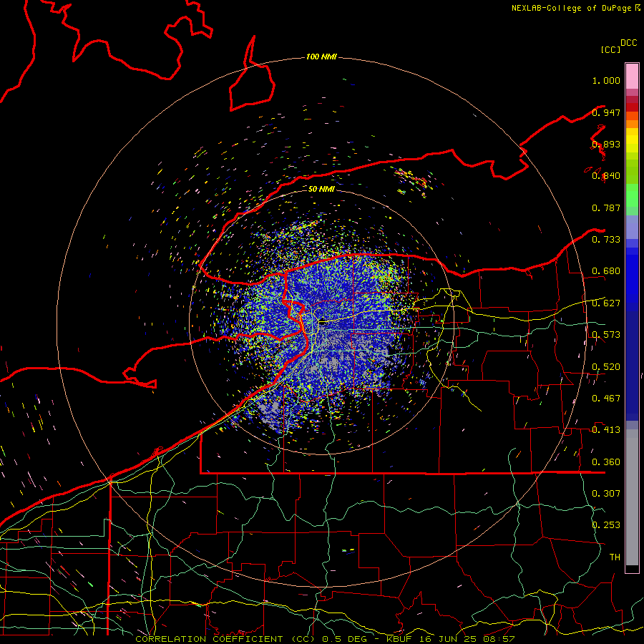The width and height of the screenshot is (644, 644).
Task: Select the 0.627 scale value
Action: click(x=606, y=303)
